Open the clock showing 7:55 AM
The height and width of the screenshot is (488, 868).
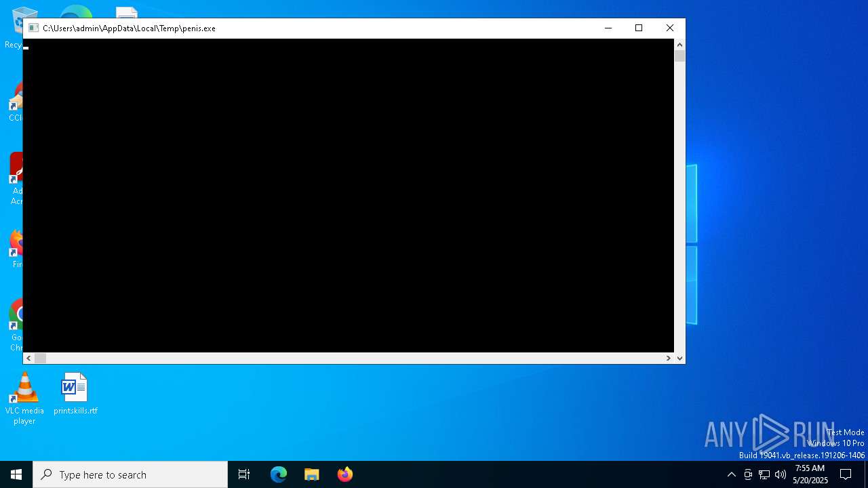click(810, 474)
